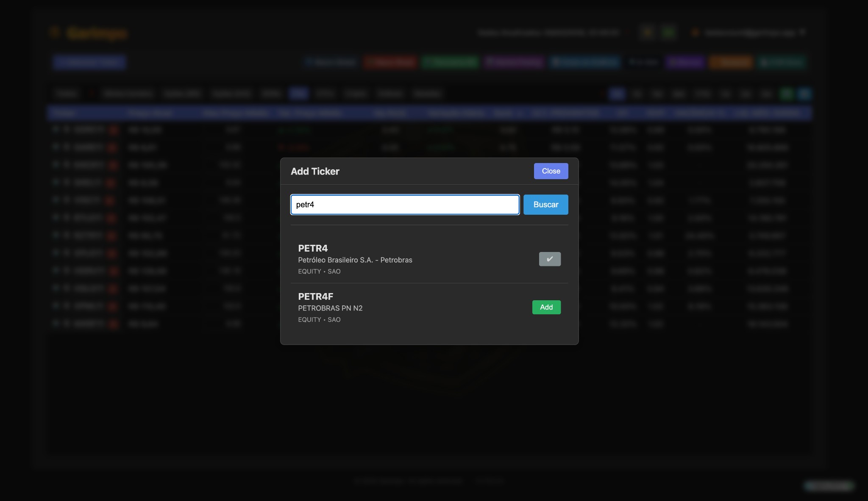This screenshot has width=868, height=501.
Task: Click the red alert icon in the first table row
Action: click(114, 130)
